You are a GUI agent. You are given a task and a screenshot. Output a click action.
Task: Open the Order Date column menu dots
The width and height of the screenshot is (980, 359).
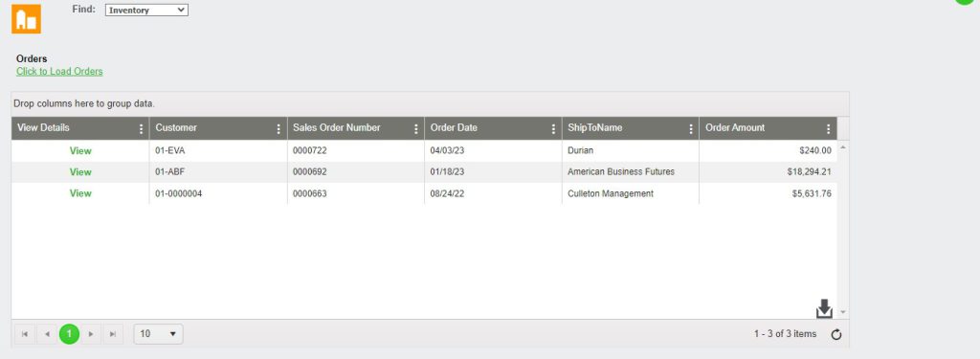(x=554, y=129)
